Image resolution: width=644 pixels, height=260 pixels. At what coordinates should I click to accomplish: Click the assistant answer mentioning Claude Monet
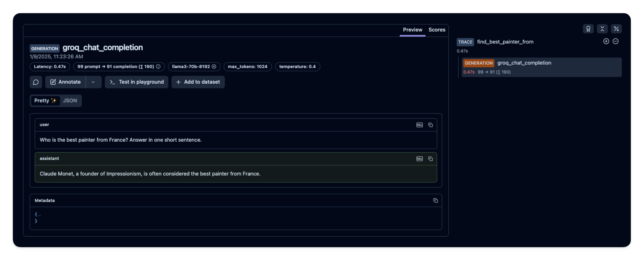150,174
